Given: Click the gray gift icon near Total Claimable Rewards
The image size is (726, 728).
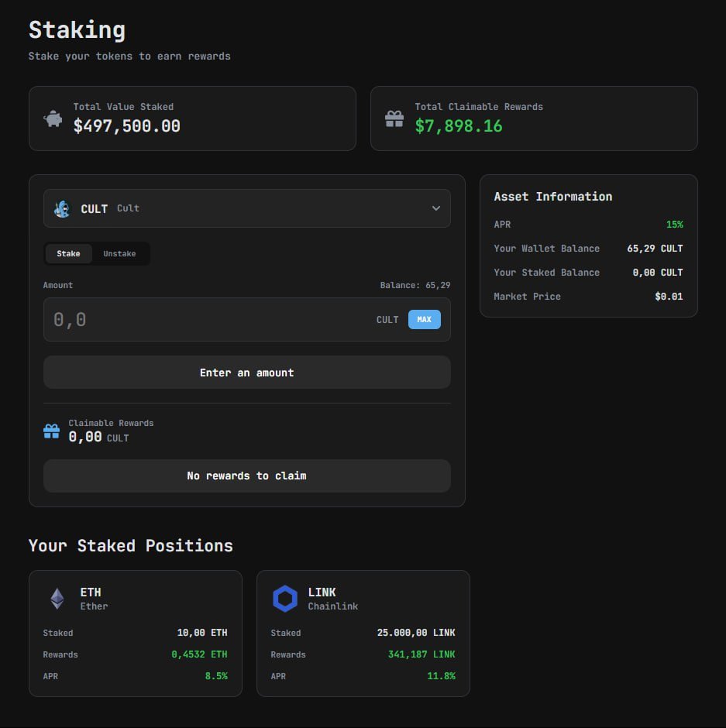Looking at the screenshot, I should [394, 118].
